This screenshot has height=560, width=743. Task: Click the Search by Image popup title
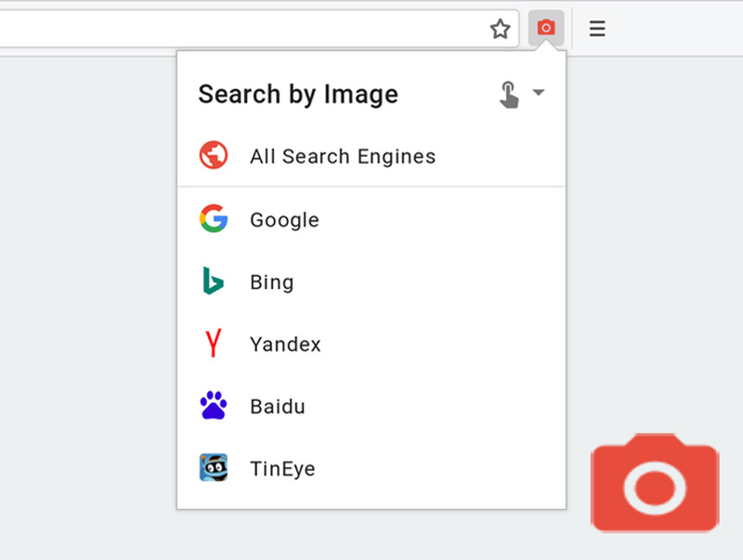(298, 94)
